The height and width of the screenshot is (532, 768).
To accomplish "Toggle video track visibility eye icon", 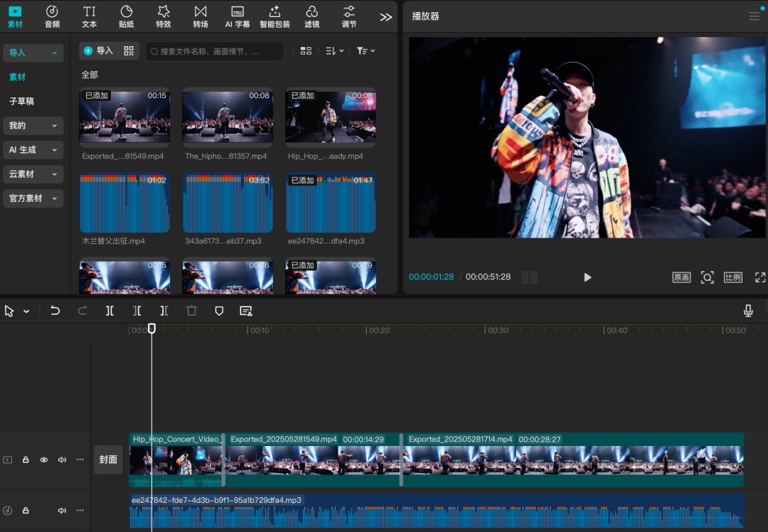I will (44, 460).
